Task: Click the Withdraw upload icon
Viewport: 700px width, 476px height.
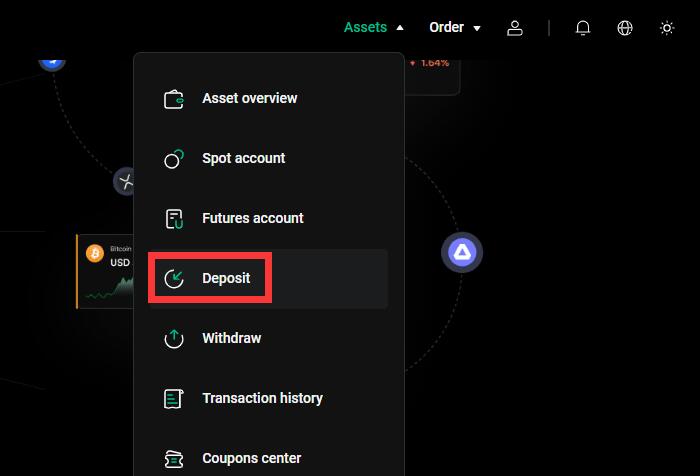Action: (x=174, y=338)
